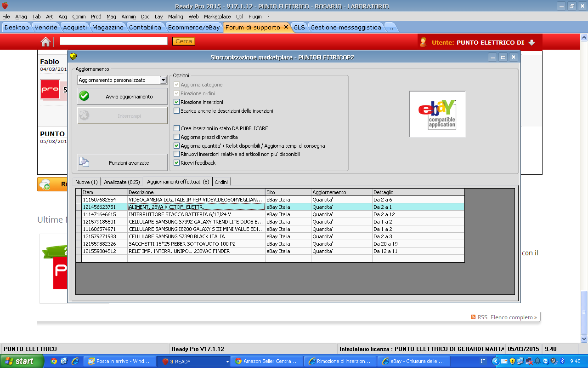Toggle Ricevi feedback checkbox
This screenshot has height=368, width=588.
click(177, 163)
